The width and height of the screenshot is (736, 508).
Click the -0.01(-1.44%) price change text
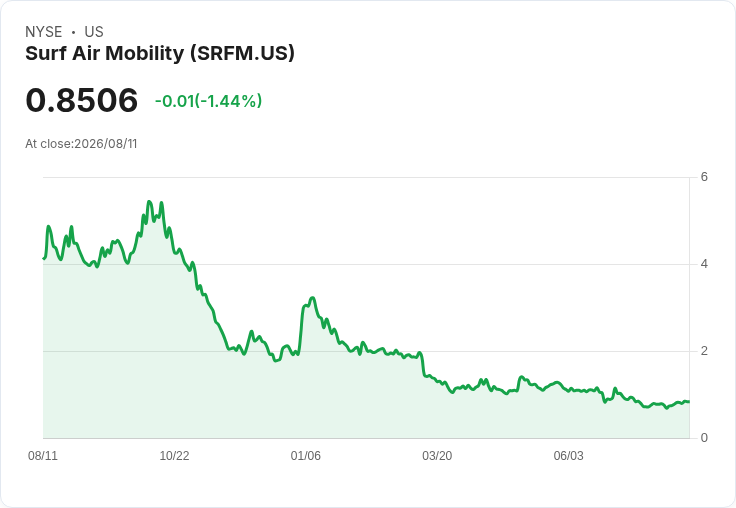point(208,101)
